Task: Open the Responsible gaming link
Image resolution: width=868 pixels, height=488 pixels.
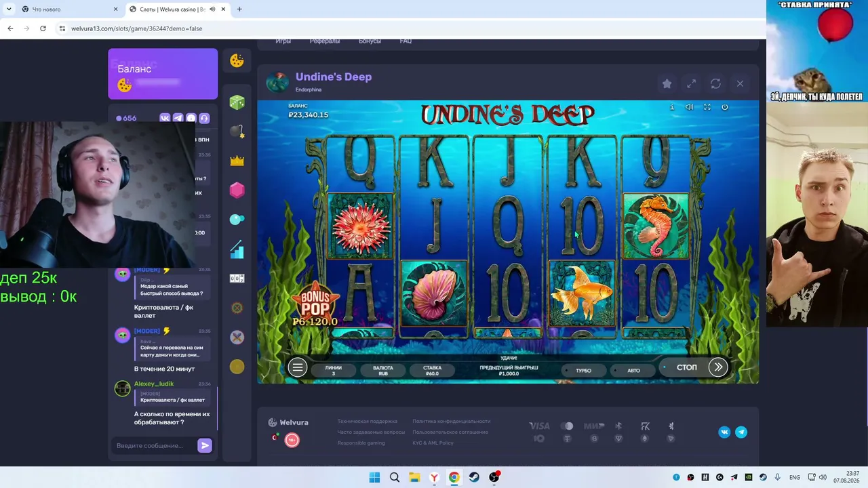Action: pyautogui.click(x=361, y=443)
